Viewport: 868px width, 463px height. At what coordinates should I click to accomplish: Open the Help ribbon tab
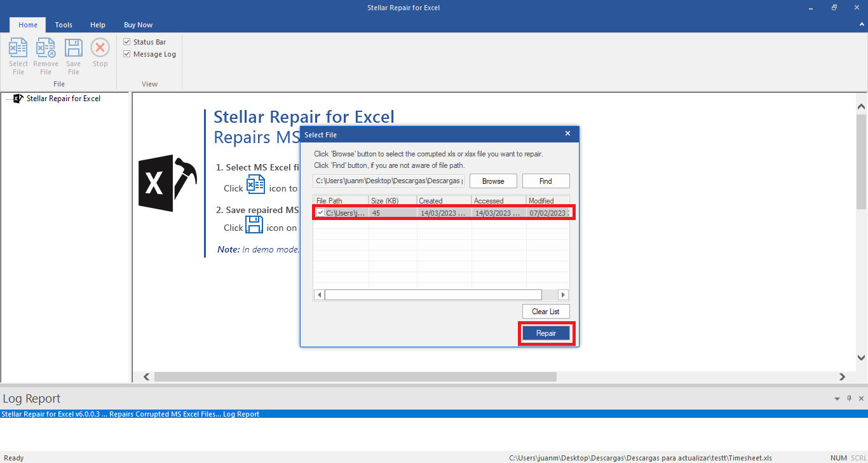click(98, 25)
